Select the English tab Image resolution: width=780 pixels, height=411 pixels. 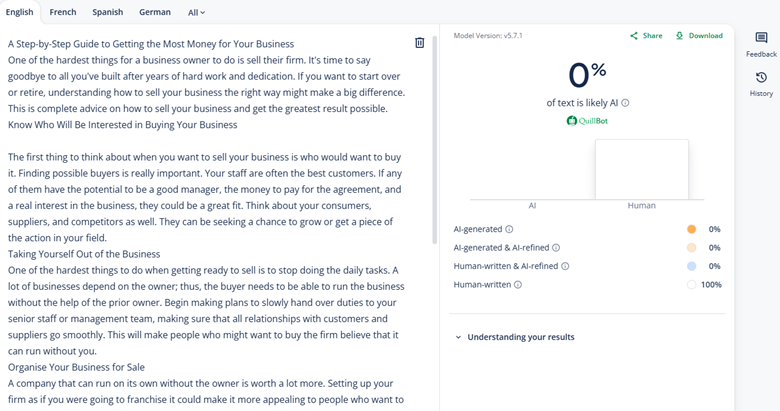point(19,13)
